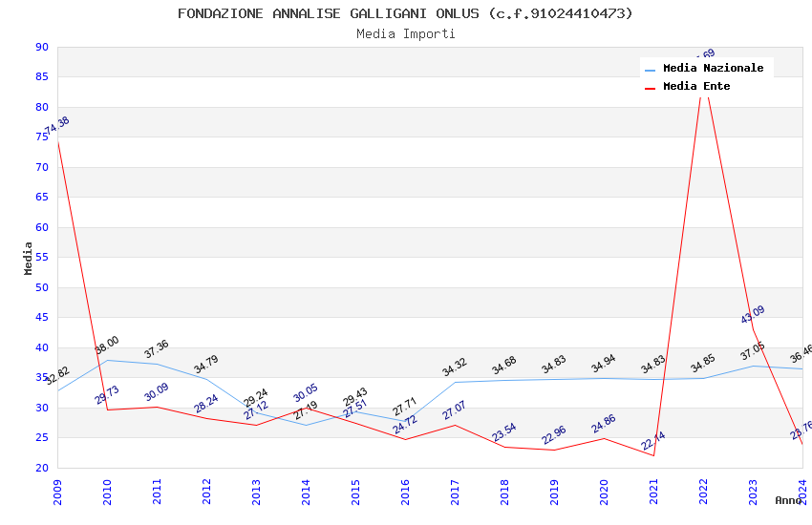This screenshot has height=525, width=812.
Task: Click the Media Importi subtitle
Action: 405,34
